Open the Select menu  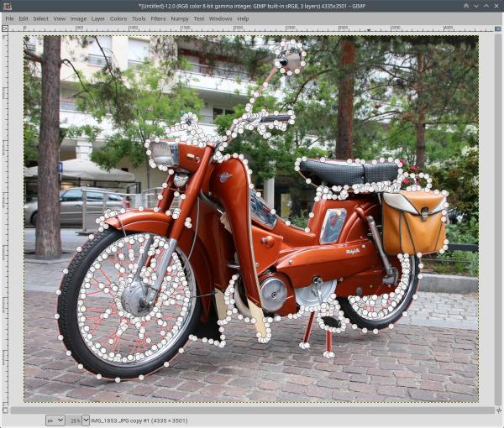[40, 18]
